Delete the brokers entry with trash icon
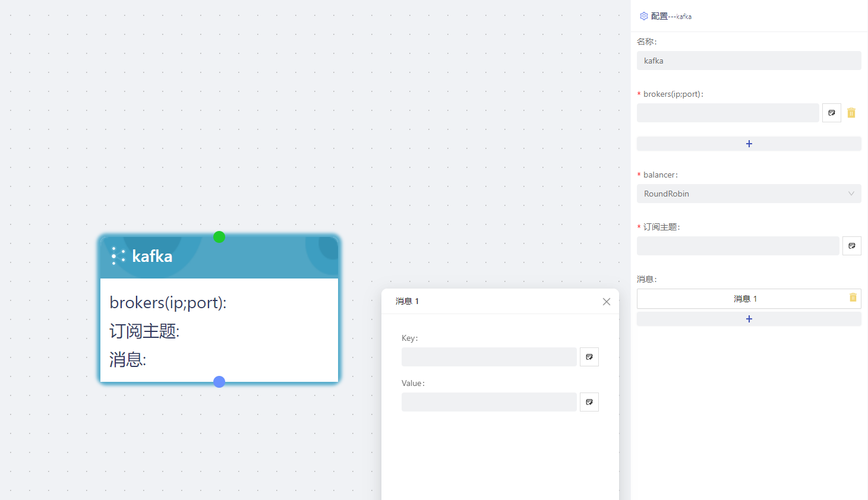The height and width of the screenshot is (500, 868). [x=851, y=113]
